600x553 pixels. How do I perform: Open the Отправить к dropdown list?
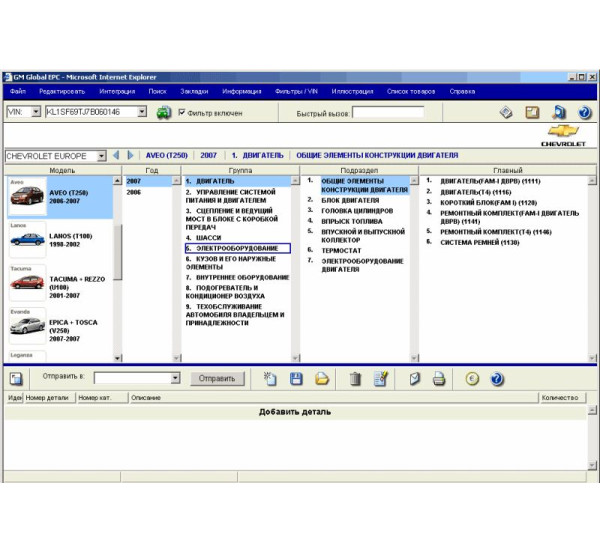click(175, 379)
